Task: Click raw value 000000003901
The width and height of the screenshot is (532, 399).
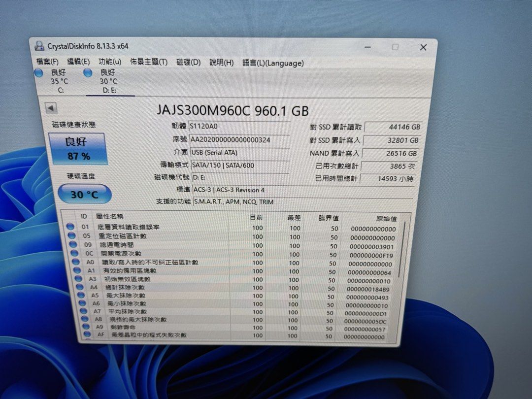Action: (x=371, y=247)
